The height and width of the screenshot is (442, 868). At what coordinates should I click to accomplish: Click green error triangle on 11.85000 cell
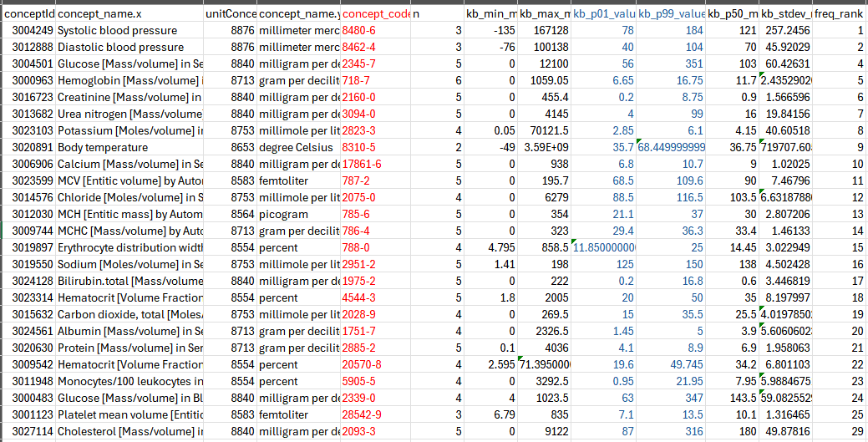(575, 242)
